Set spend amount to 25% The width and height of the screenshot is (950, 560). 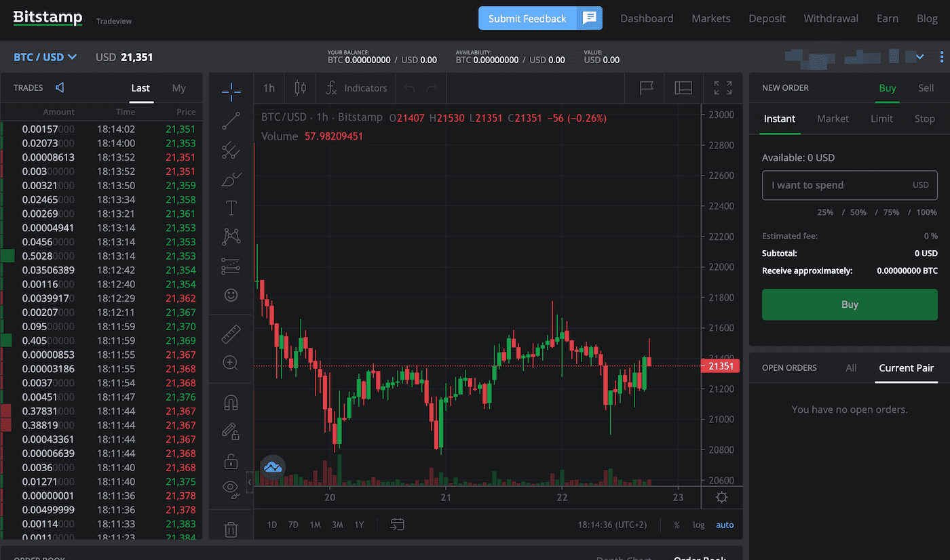[x=825, y=212]
